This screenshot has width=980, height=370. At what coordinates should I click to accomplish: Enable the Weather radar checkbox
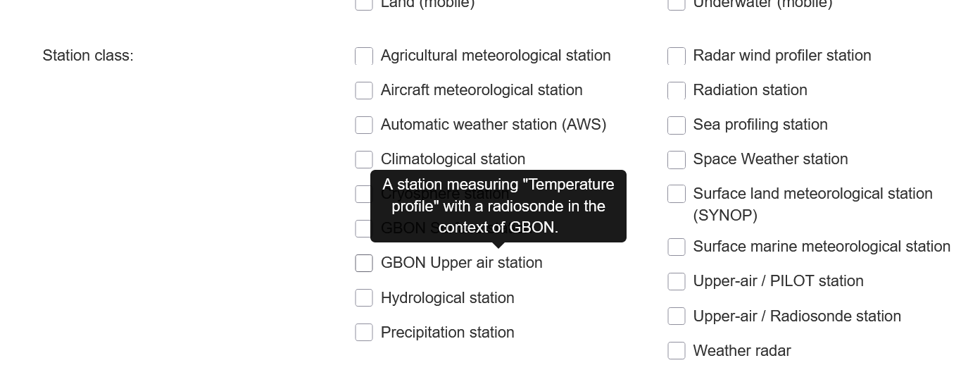(x=677, y=350)
